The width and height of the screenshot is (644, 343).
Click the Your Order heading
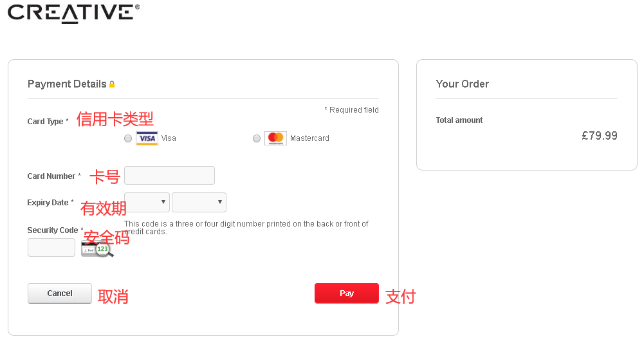pos(463,84)
